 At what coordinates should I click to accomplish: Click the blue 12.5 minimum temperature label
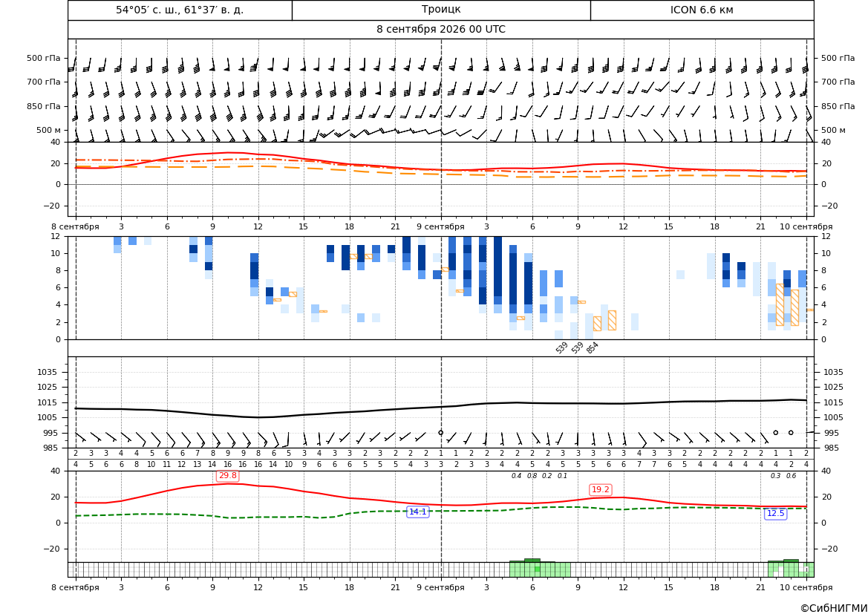775,514
